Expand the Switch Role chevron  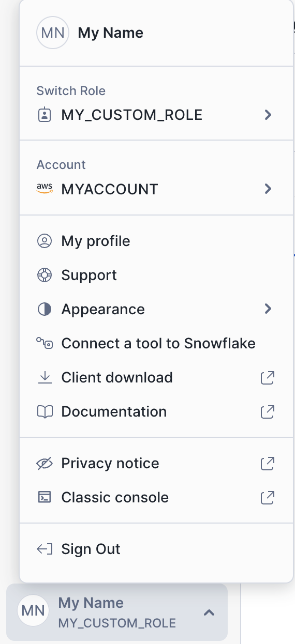point(268,115)
